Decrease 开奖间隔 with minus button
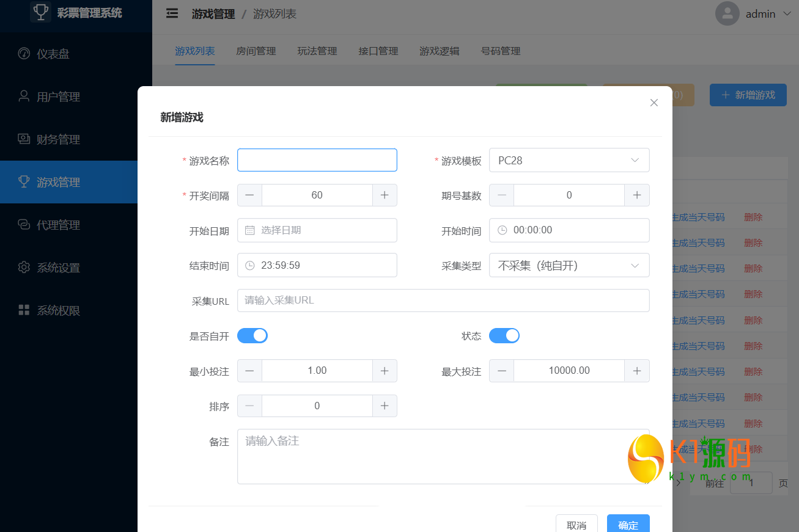Screen dimensions: 799x532 click(x=249, y=195)
